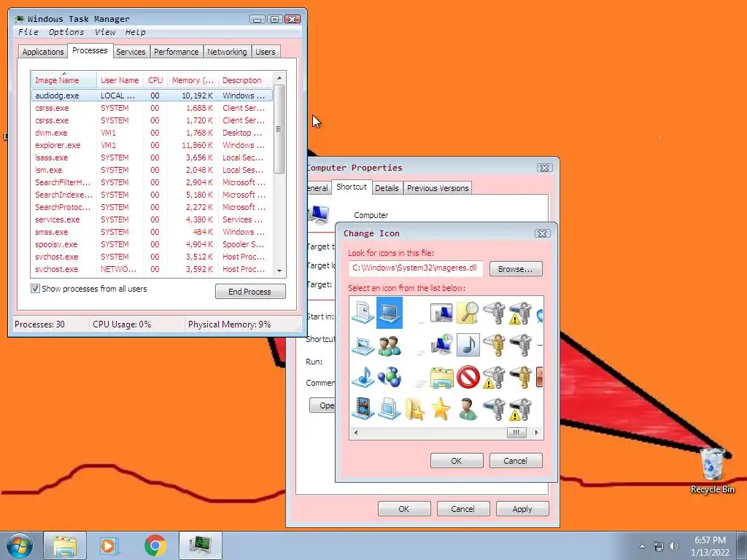Open the View menu

[105, 32]
